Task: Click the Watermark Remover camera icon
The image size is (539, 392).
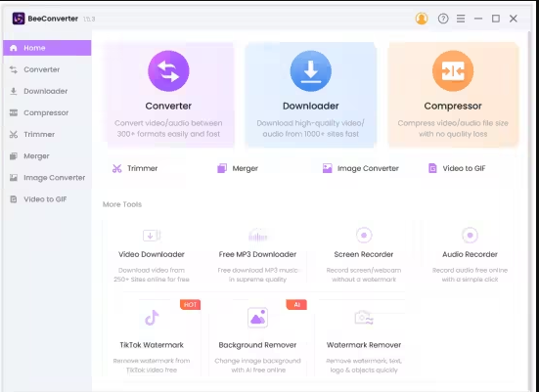Action: (364, 318)
